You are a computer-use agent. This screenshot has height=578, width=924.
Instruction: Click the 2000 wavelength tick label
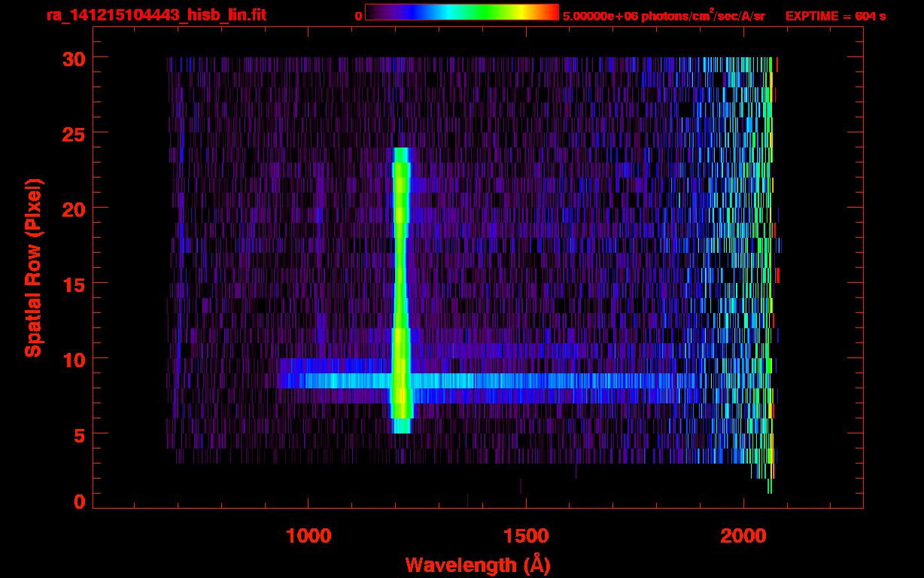point(743,536)
